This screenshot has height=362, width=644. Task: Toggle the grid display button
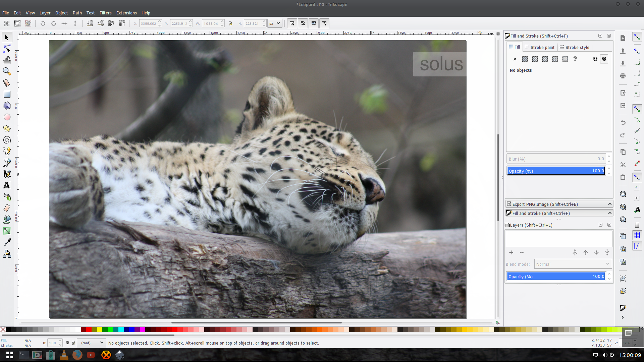(637, 235)
